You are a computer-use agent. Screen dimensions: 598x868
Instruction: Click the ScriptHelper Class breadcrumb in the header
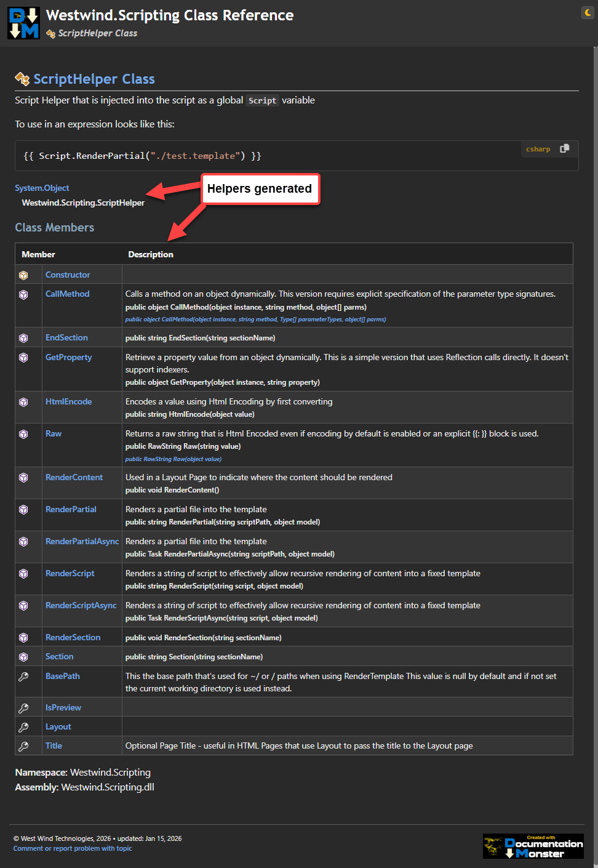pyautogui.click(x=97, y=33)
